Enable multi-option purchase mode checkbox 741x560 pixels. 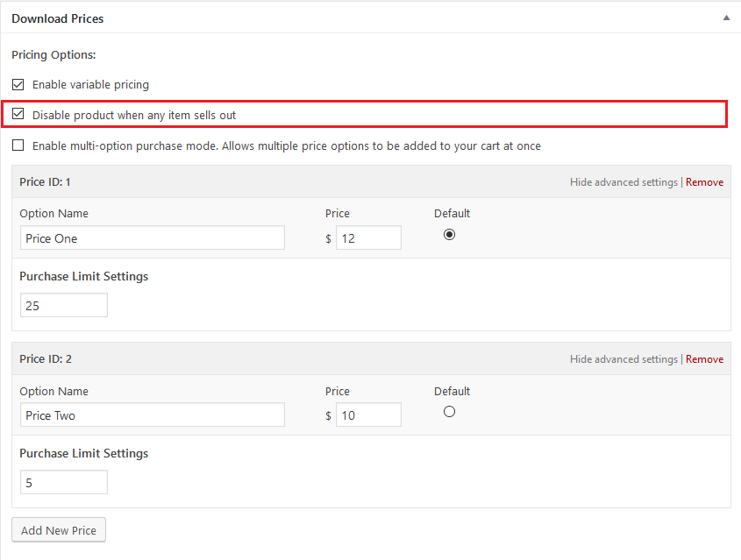click(18, 145)
